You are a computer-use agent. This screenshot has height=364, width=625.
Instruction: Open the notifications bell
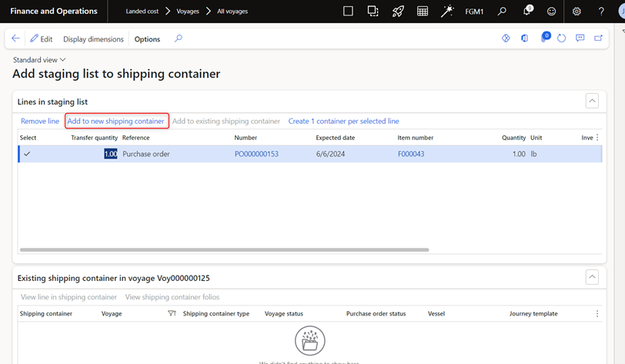[x=526, y=12]
